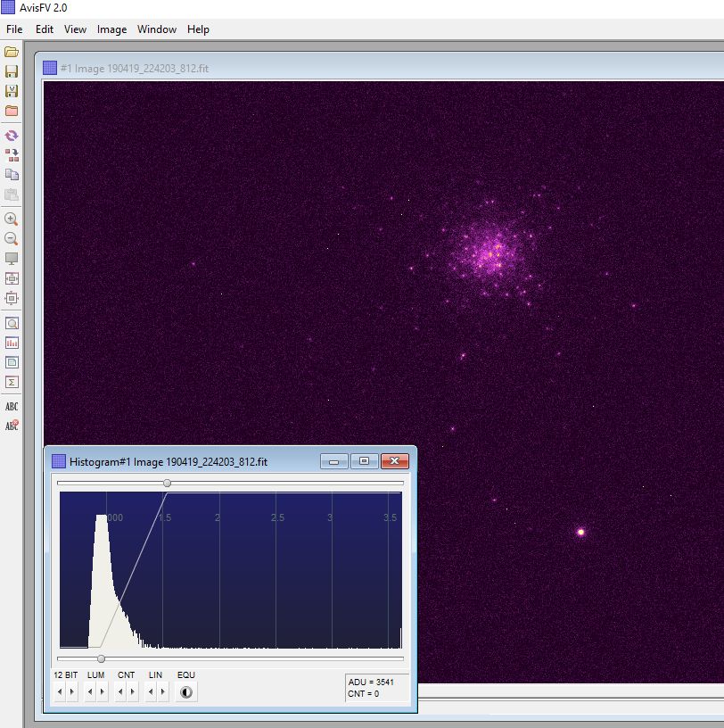724x728 pixels.
Task: Click the lower histogram slider handle
Action: (x=101, y=658)
